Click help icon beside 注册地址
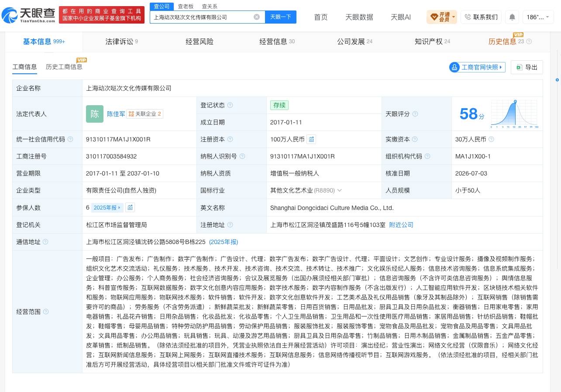The image size is (561, 392). pos(230,225)
